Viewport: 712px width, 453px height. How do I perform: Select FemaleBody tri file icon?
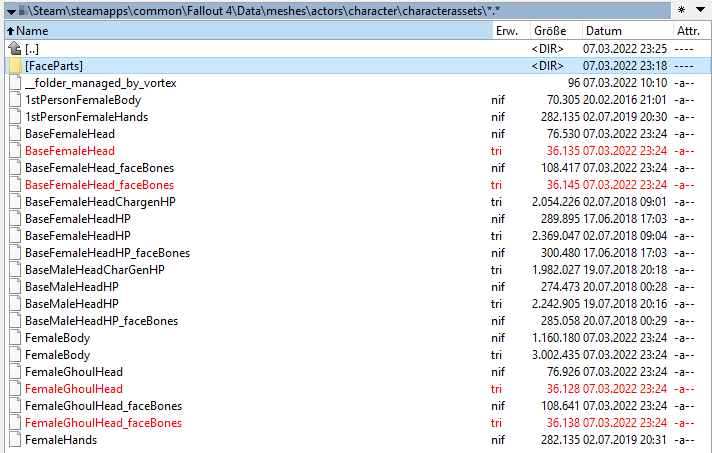coord(15,355)
